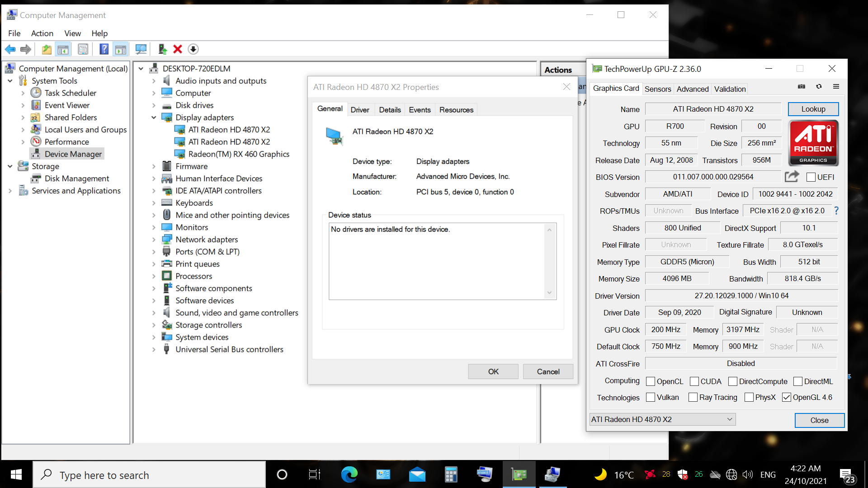The image size is (868, 488).
Task: Toggle the DirectML checkbox
Action: pos(798,381)
